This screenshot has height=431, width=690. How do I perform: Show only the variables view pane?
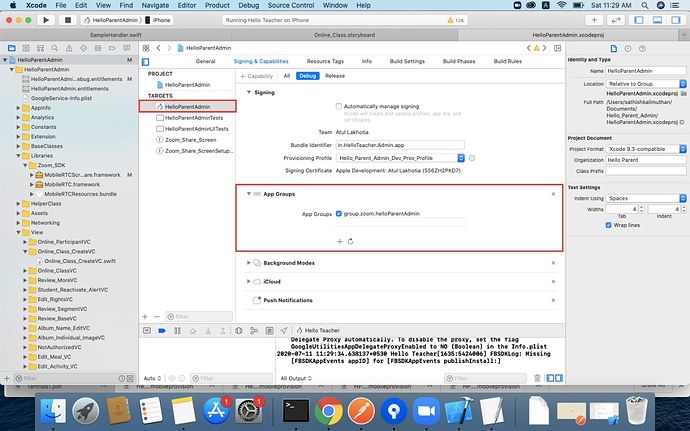[550, 378]
